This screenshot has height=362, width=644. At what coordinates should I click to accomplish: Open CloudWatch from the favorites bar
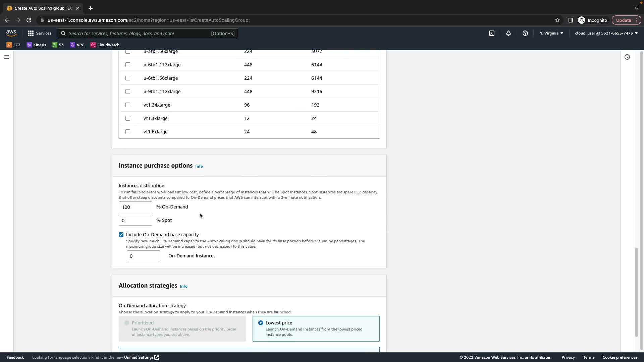tap(105, 45)
